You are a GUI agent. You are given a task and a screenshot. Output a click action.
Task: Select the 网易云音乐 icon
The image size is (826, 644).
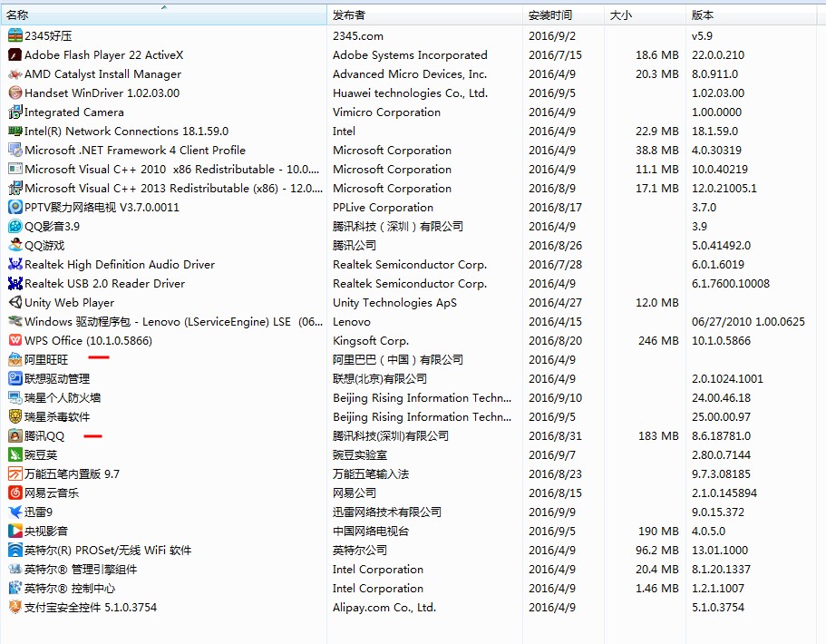click(15, 493)
